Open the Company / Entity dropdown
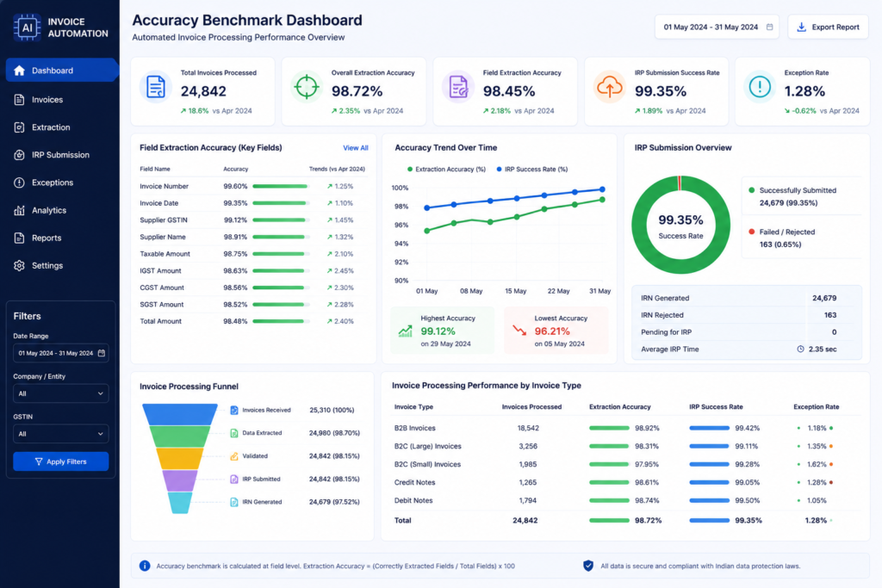882x588 pixels. point(61,393)
